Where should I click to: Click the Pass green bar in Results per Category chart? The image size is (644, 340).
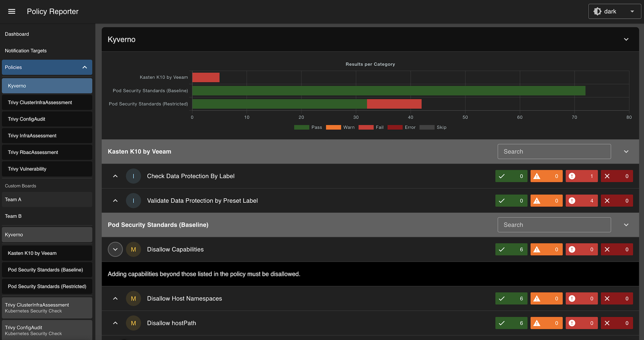point(383,90)
